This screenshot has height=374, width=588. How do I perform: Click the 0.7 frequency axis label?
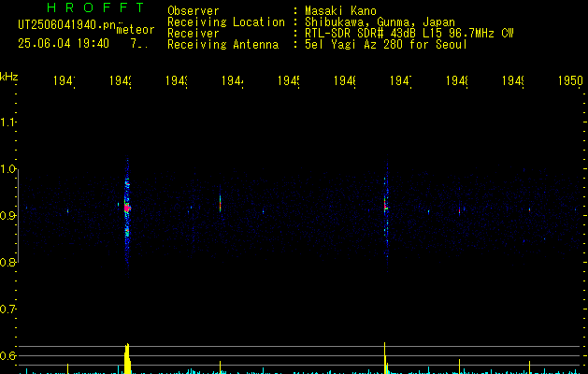click(x=8, y=309)
